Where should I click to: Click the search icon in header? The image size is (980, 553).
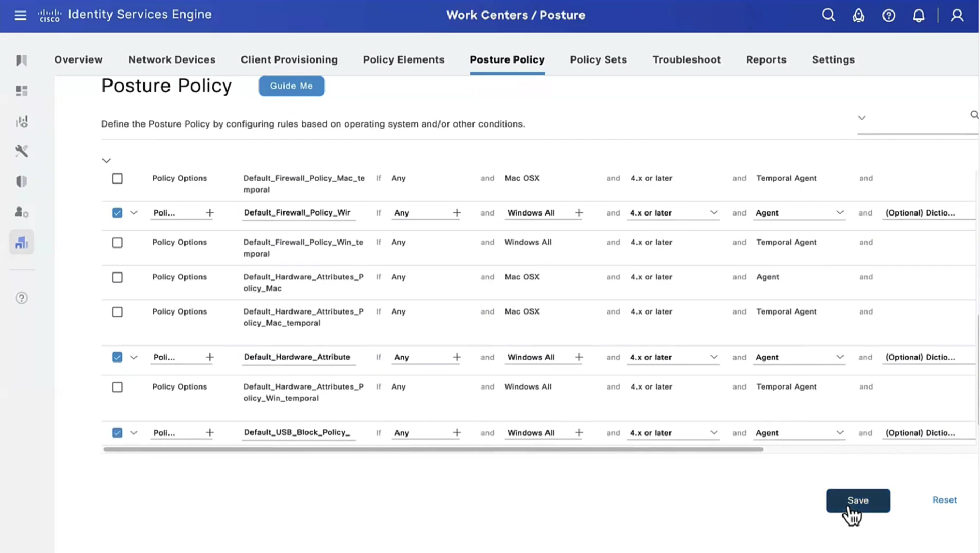[x=828, y=15]
